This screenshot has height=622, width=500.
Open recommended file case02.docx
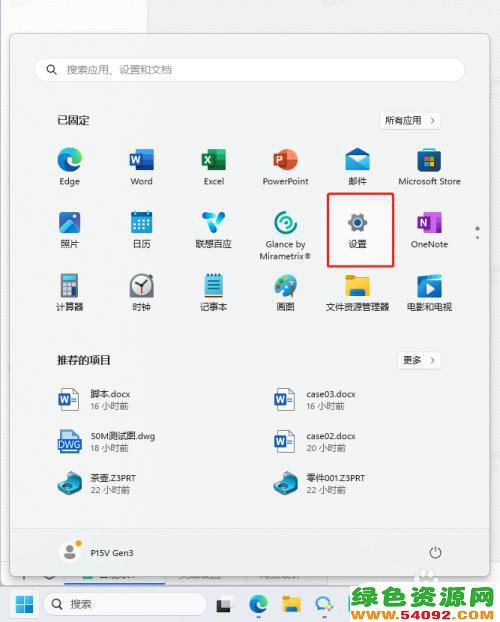click(x=314, y=442)
